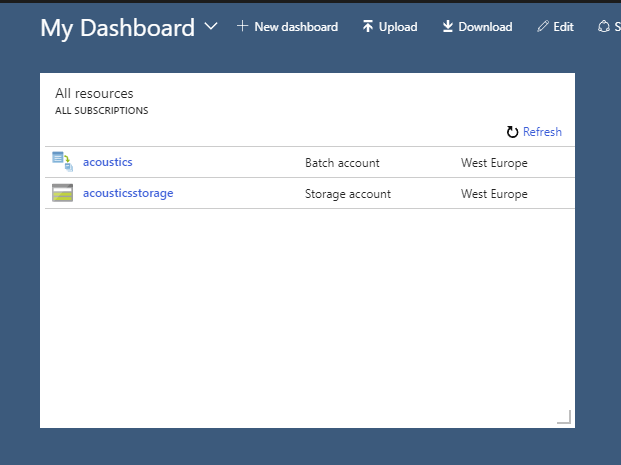Click the Download arrow icon
Viewport: 621px width, 465px height.
448,27
